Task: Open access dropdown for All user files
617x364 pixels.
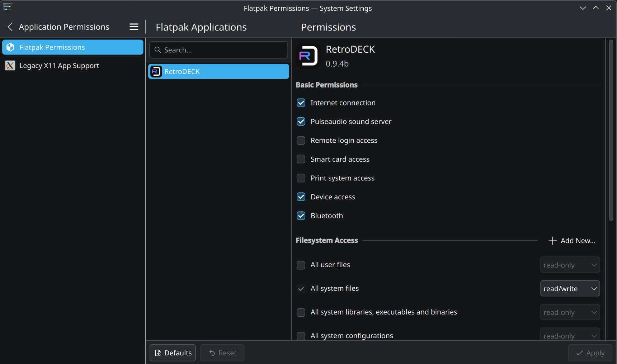Action: [570, 265]
